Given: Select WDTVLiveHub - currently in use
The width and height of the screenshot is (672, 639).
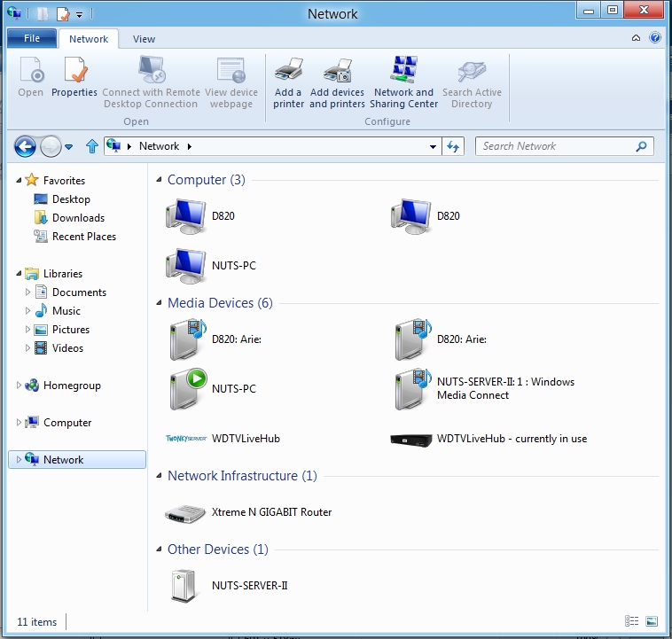Looking at the screenshot, I should 488,439.
